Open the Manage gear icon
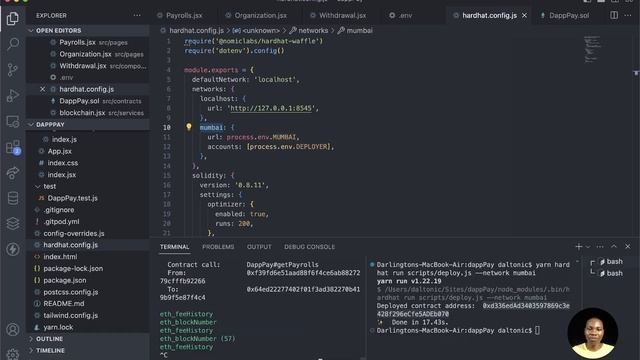This screenshot has height=360, width=640. pyautogui.click(x=13, y=353)
